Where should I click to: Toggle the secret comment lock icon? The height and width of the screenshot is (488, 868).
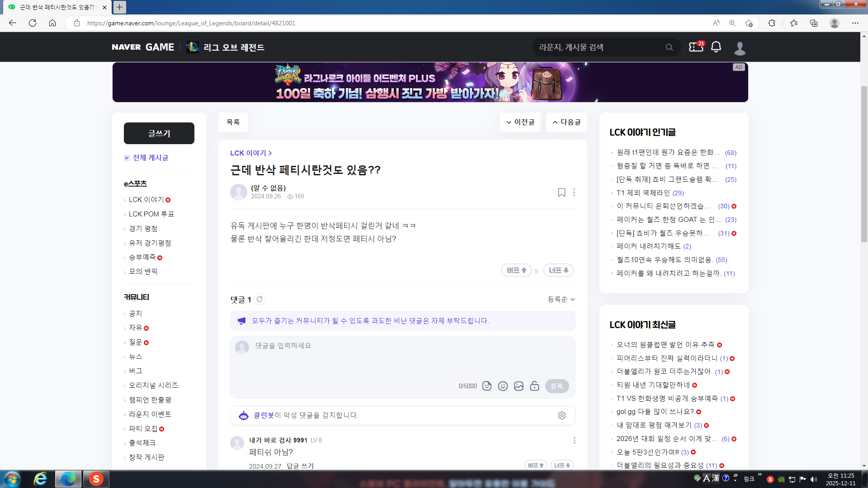tap(534, 386)
